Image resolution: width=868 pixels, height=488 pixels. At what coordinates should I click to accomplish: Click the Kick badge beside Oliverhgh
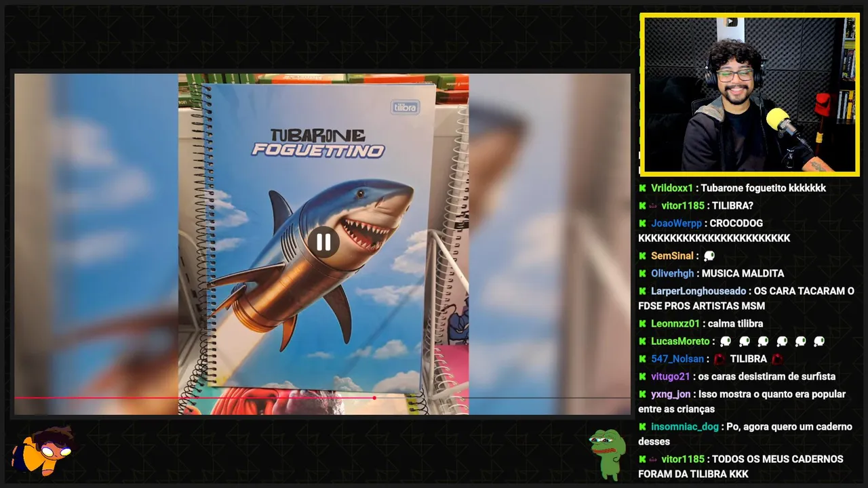642,274
